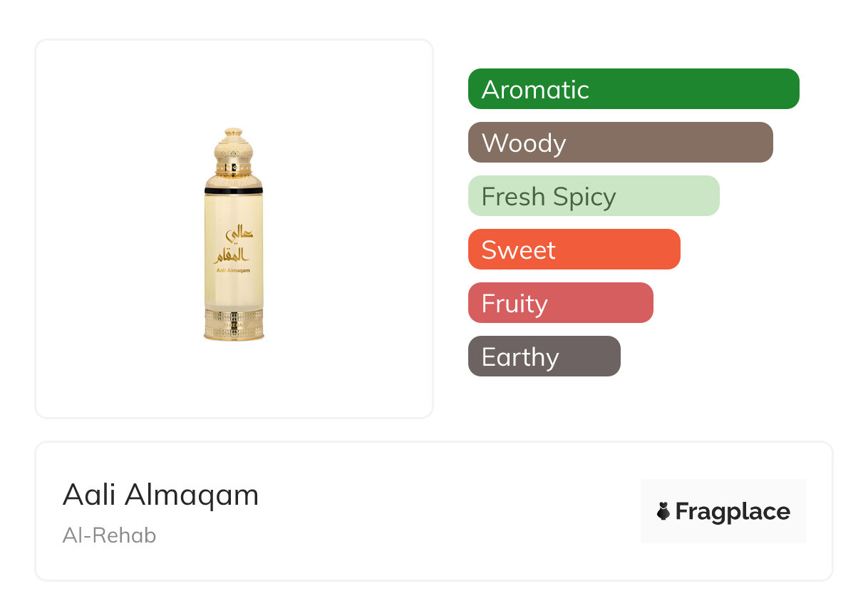Click the dark gray Earthy accord bar
Screen dimensions: 868x616
[x=544, y=356]
